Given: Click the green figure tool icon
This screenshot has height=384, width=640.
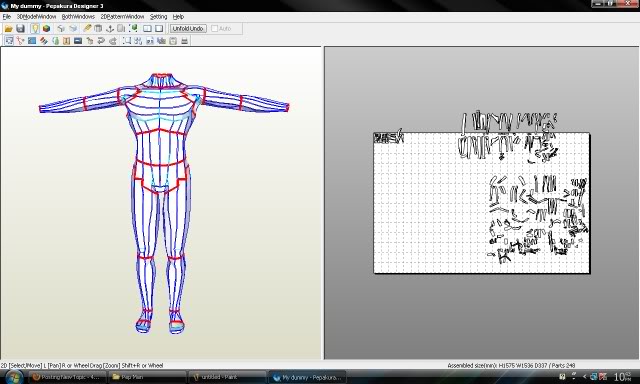Looking at the screenshot, I should point(56,41).
